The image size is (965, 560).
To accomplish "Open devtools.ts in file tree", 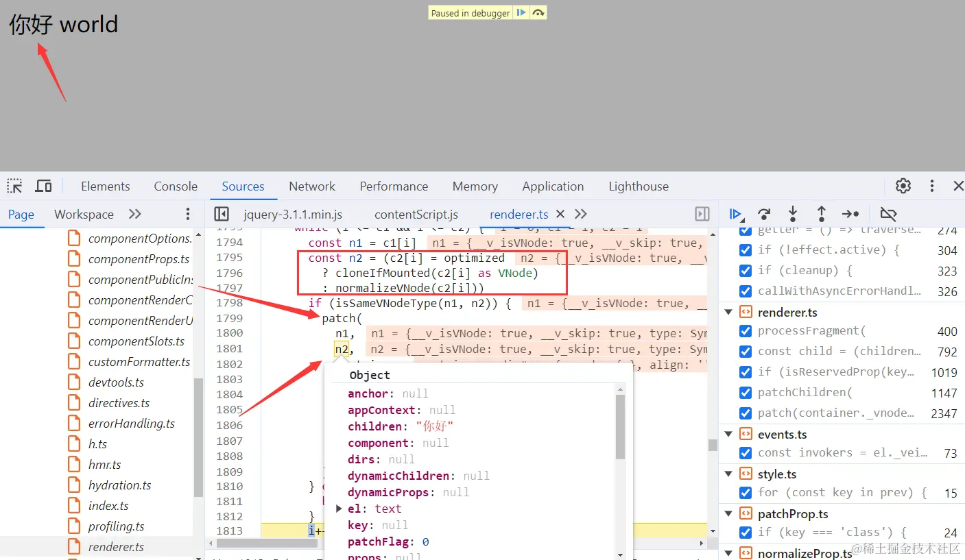I will [116, 382].
